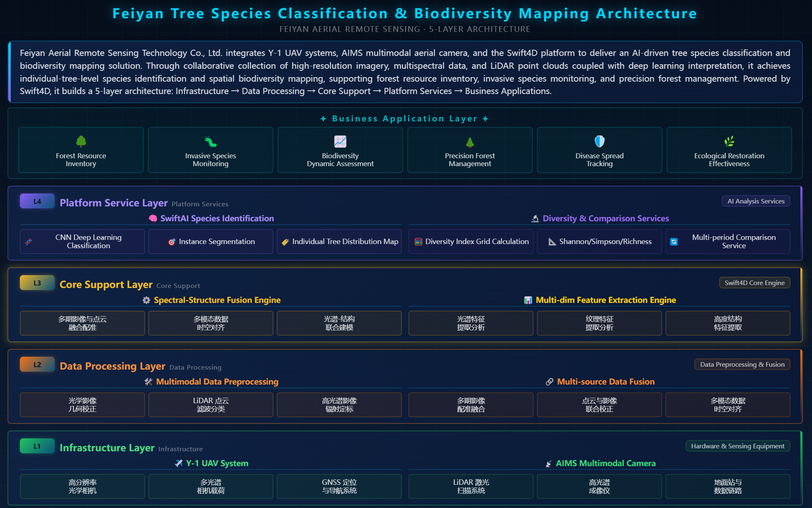Click the introductory description paragraph

point(405,72)
